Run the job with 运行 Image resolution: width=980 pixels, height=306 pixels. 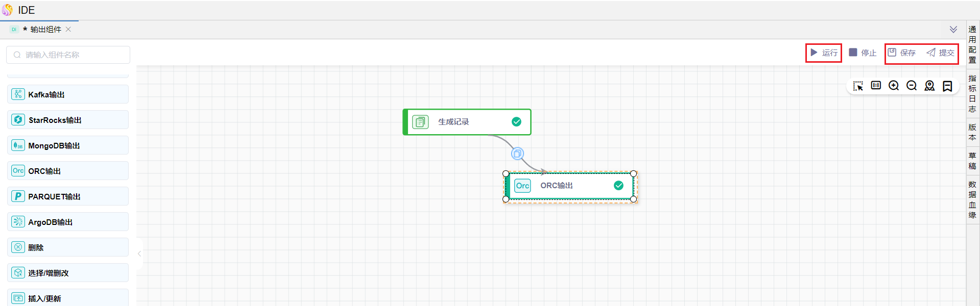[x=824, y=53]
